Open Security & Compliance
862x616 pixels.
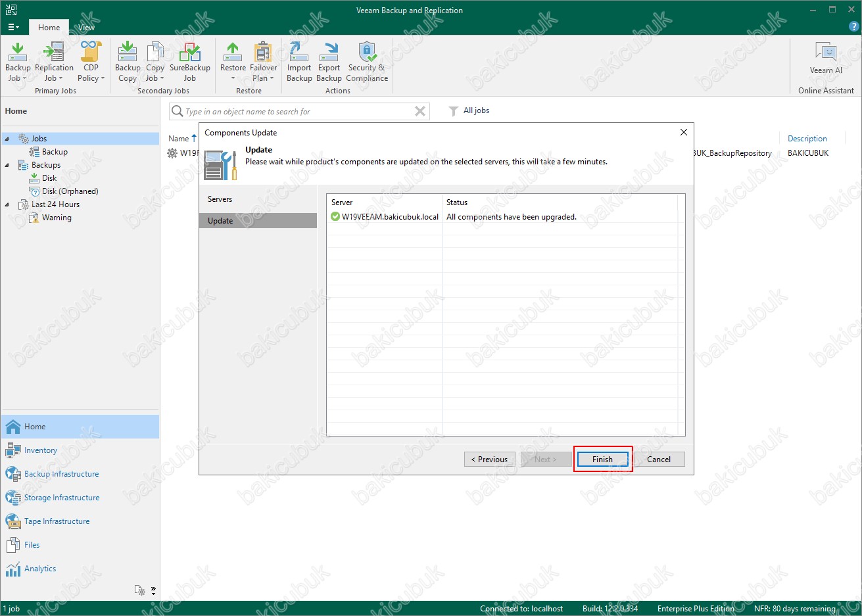(367, 62)
